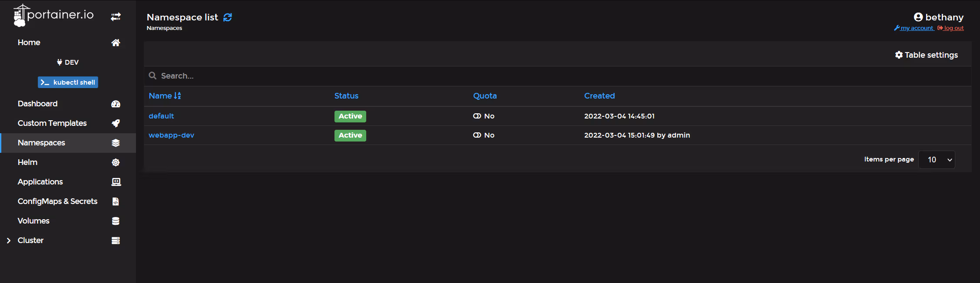The width and height of the screenshot is (980, 283).
Task: Open Custom Templates in the sidebar
Action: [x=52, y=123]
